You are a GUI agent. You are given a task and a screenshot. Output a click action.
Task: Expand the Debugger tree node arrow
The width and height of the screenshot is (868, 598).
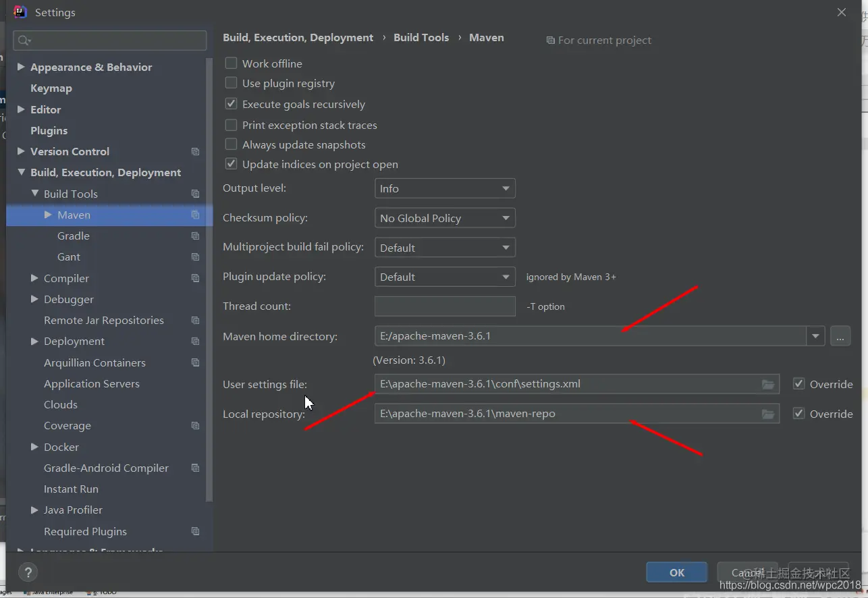(x=34, y=299)
